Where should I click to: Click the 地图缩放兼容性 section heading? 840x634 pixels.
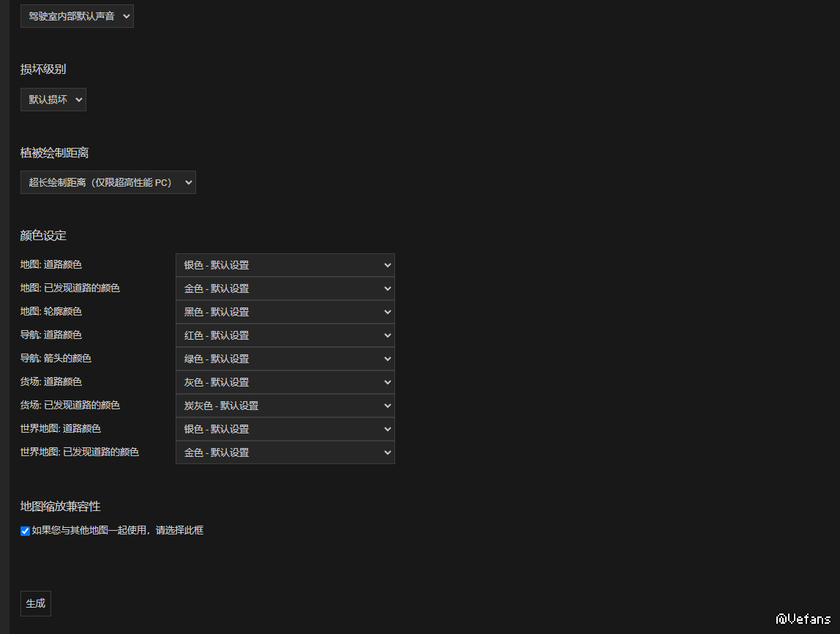[x=60, y=507]
